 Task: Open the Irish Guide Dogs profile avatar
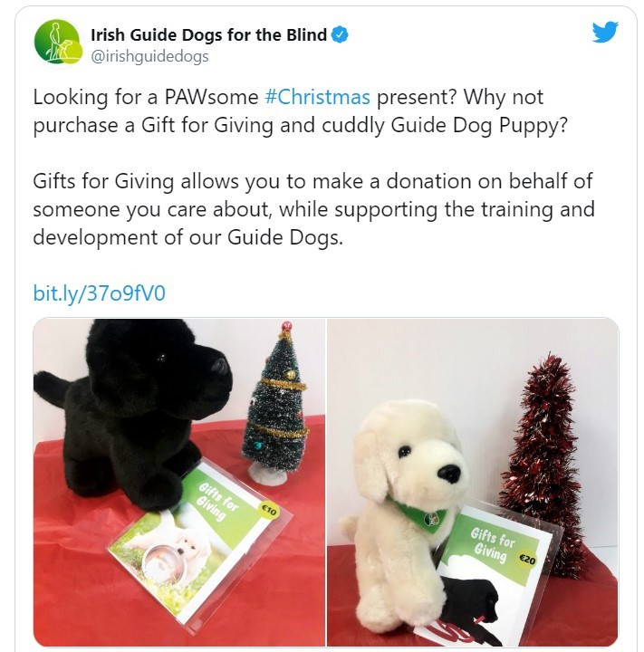(57, 42)
